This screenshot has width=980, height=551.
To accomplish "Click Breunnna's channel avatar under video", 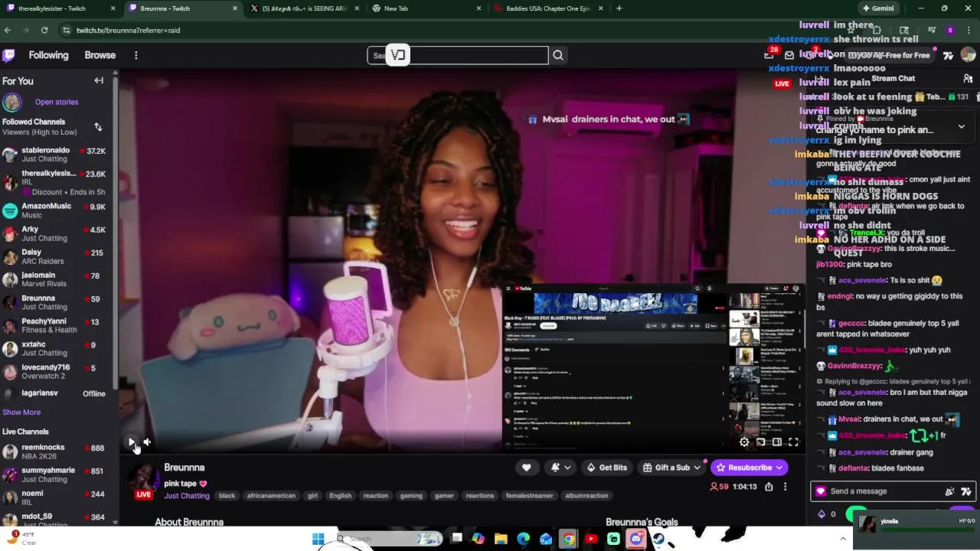I will [x=143, y=481].
